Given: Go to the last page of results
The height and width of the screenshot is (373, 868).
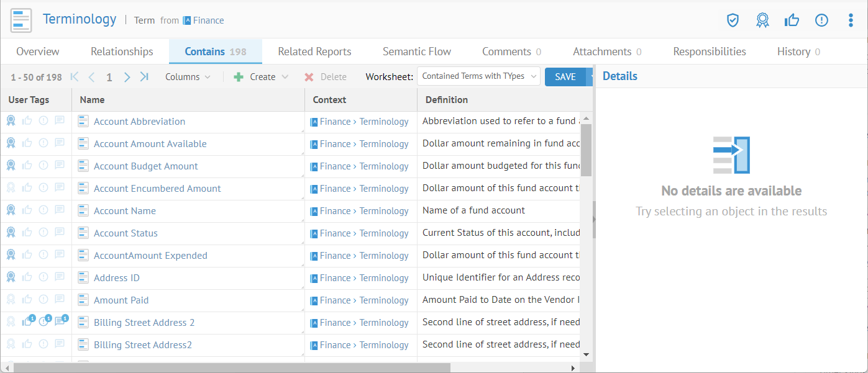Looking at the screenshot, I should (144, 77).
